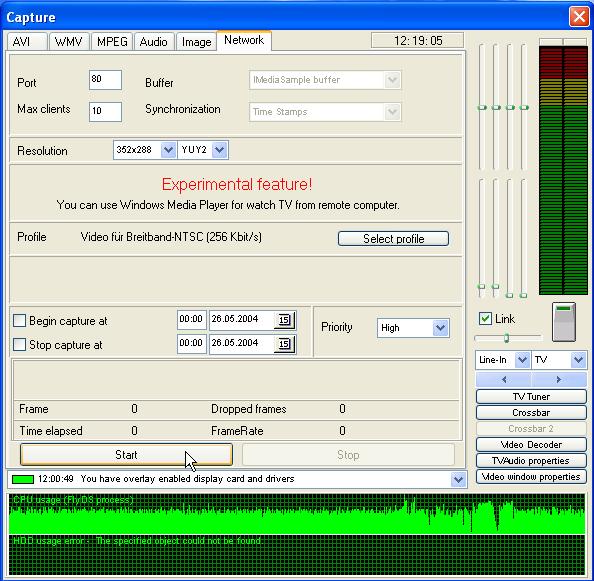594x581 pixels.
Task: Click the Max clients input field
Action: 105,112
